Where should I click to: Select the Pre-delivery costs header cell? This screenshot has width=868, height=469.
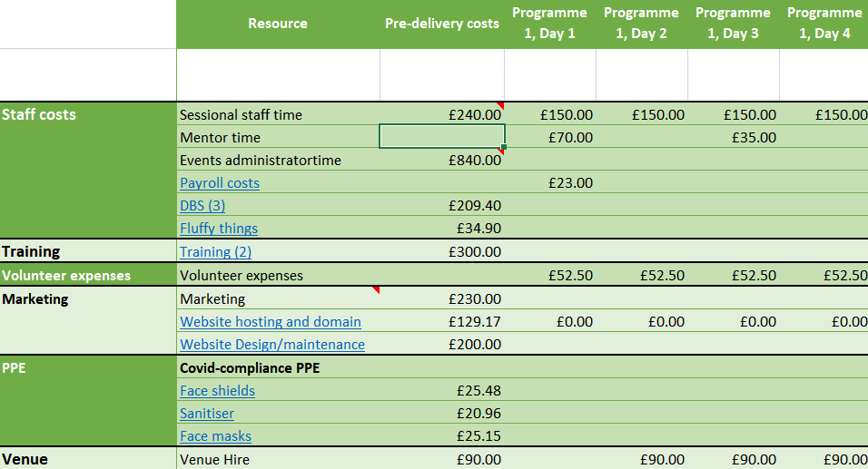(x=441, y=24)
